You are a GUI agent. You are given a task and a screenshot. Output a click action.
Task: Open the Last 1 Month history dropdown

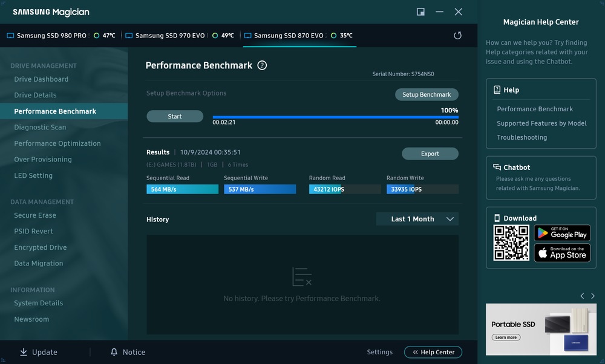417,219
